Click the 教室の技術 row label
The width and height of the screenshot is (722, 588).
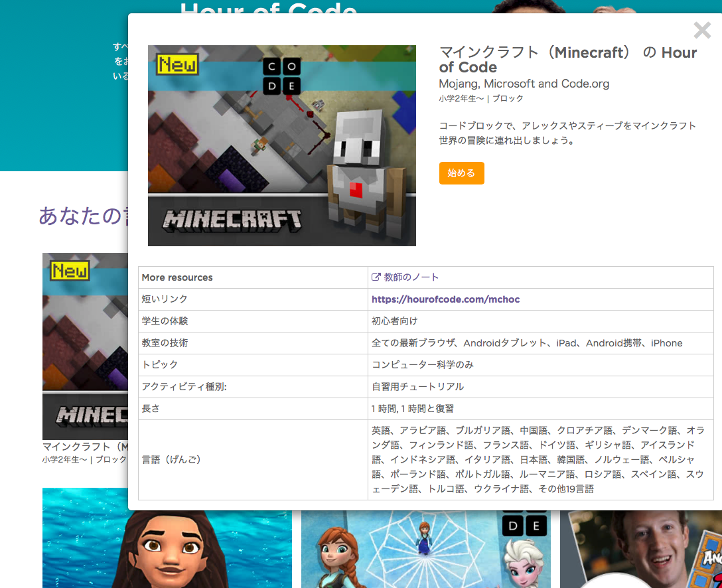point(165,343)
